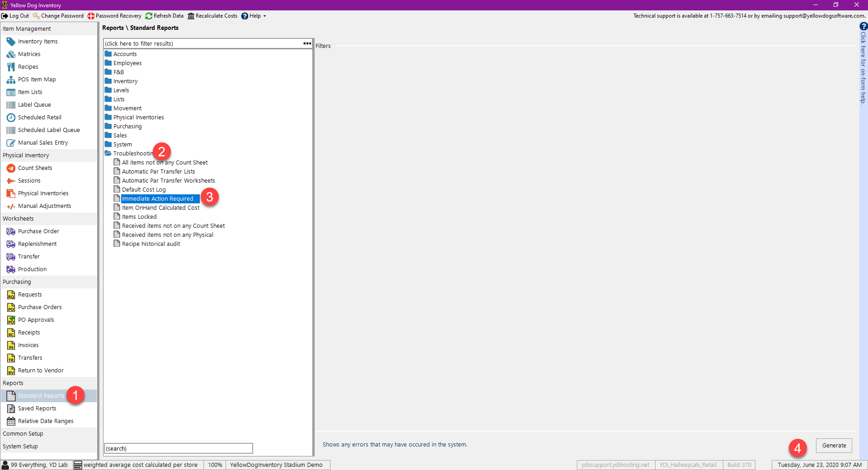The height and width of the screenshot is (470, 868).
Task: Select the Items Locked report
Action: tap(139, 216)
